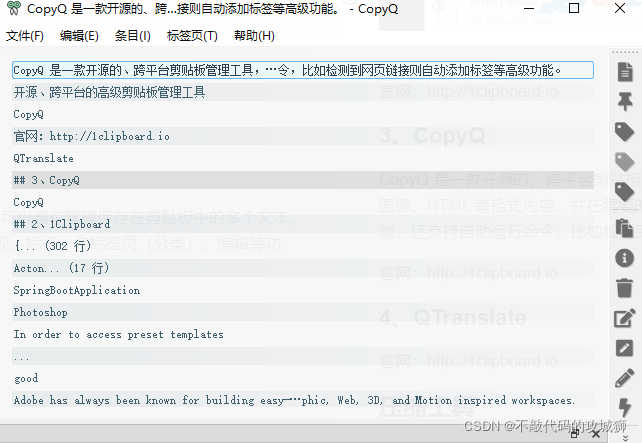Run an action with the lightning bolt icon
Viewport: 642px width, 443px height.
coord(625,408)
